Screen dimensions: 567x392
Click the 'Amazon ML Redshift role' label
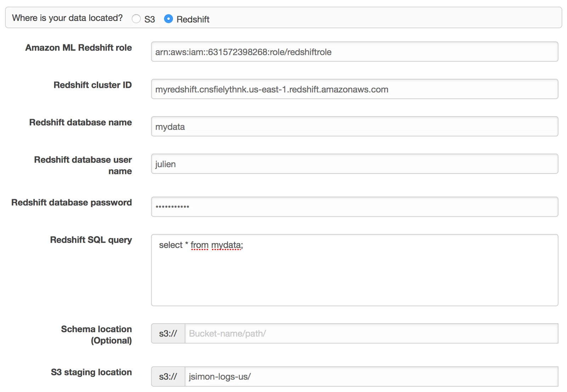(x=79, y=47)
